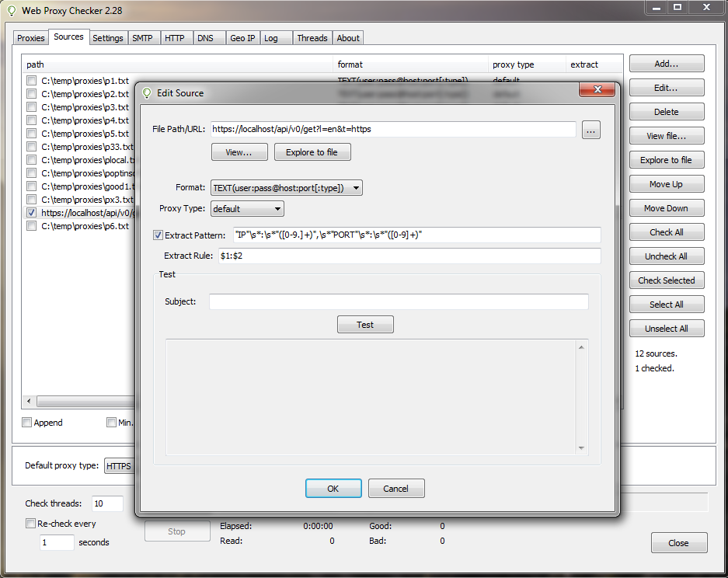Click the Explore to file button in dialog
Image resolution: width=728 pixels, height=578 pixels.
(x=312, y=152)
